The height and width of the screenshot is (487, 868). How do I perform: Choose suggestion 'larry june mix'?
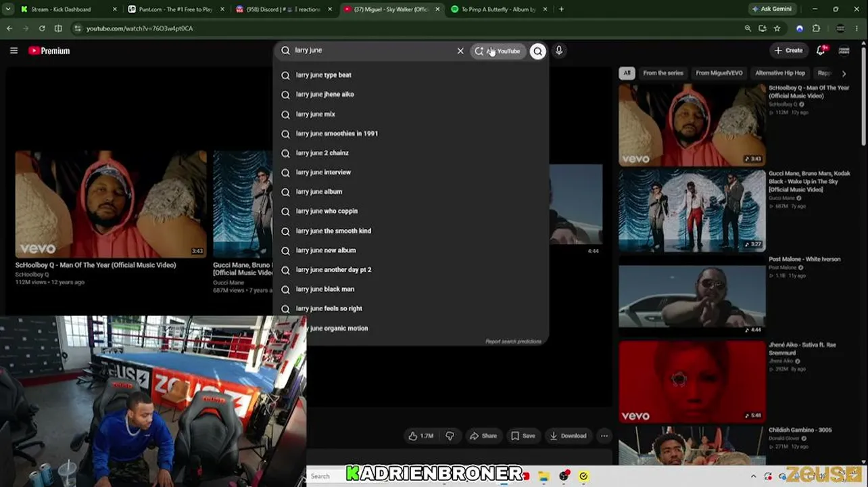tap(411, 114)
